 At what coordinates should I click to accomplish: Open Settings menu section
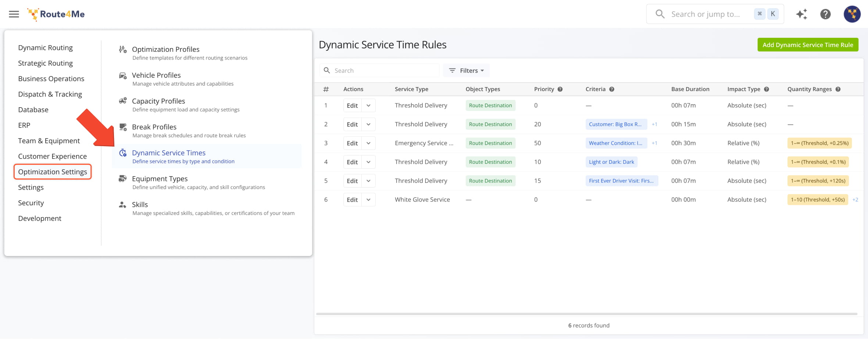click(31, 187)
